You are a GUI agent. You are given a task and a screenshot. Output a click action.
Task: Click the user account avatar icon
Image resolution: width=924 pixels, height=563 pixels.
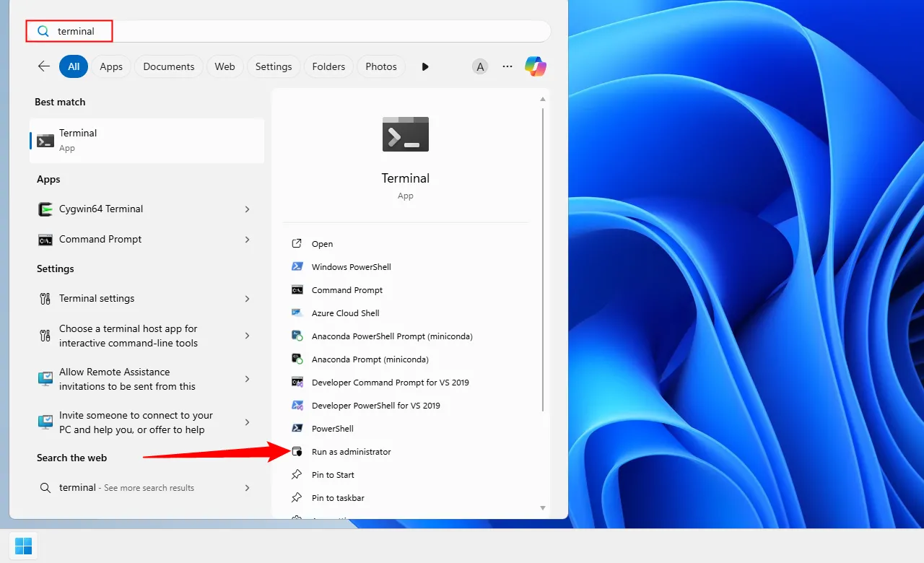[x=480, y=66]
